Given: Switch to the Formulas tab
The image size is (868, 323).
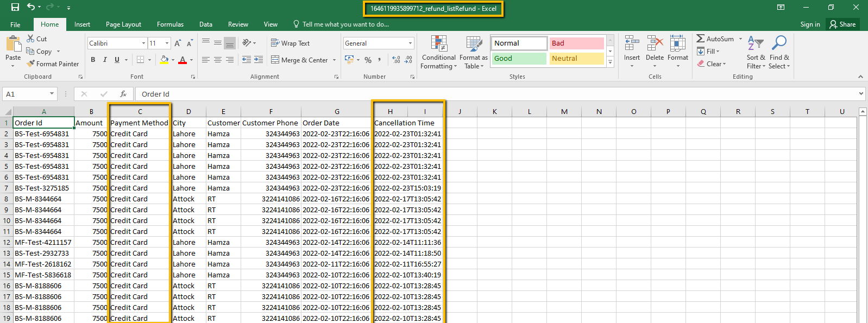Looking at the screenshot, I should coord(170,24).
